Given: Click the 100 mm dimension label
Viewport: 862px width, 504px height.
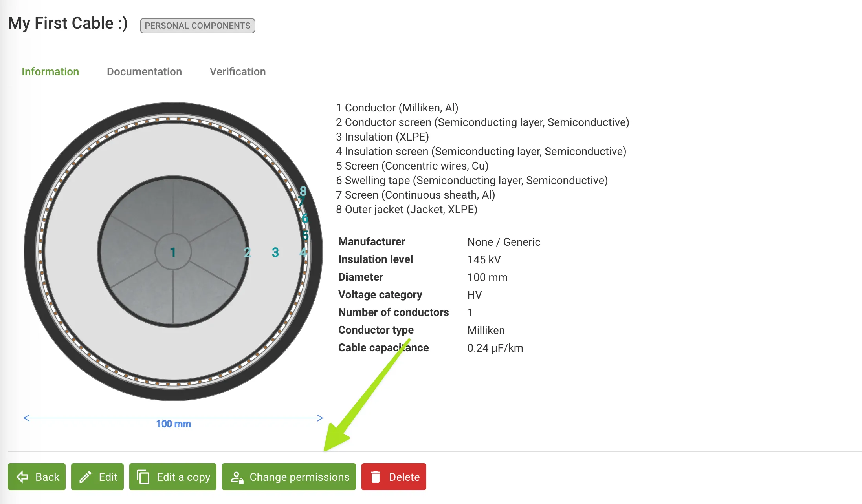Looking at the screenshot, I should (173, 424).
